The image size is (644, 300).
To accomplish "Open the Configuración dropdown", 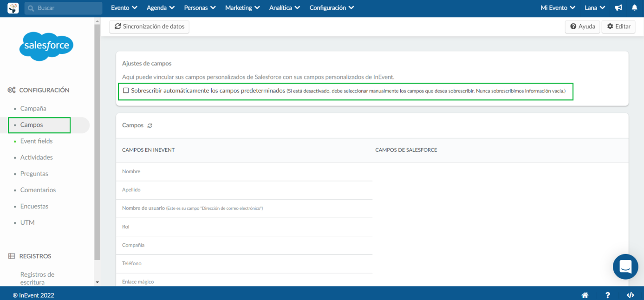I will 332,8.
